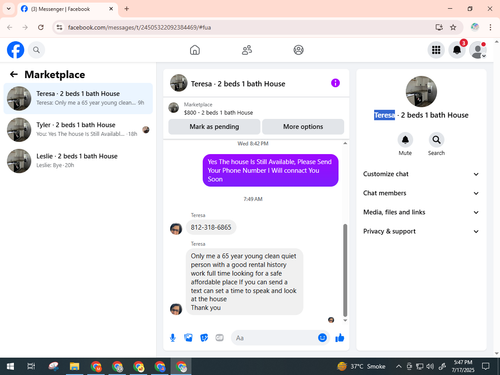
Task: Click highlighted Teresa name in info panel
Action: click(384, 115)
